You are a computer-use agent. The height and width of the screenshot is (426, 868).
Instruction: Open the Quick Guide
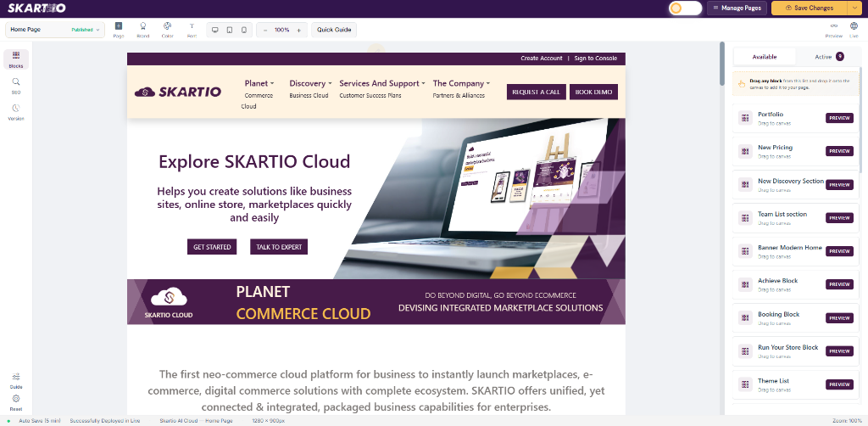[x=334, y=30]
